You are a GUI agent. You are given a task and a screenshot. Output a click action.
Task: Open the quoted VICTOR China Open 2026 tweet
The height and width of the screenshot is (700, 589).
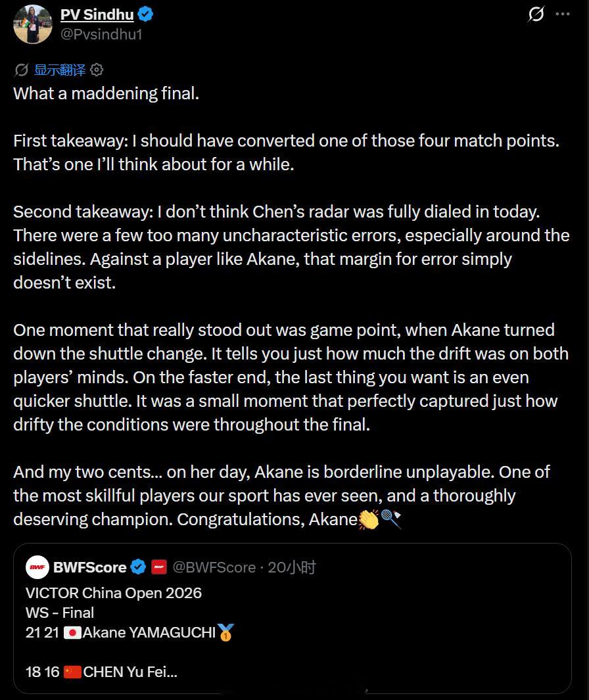(x=293, y=618)
